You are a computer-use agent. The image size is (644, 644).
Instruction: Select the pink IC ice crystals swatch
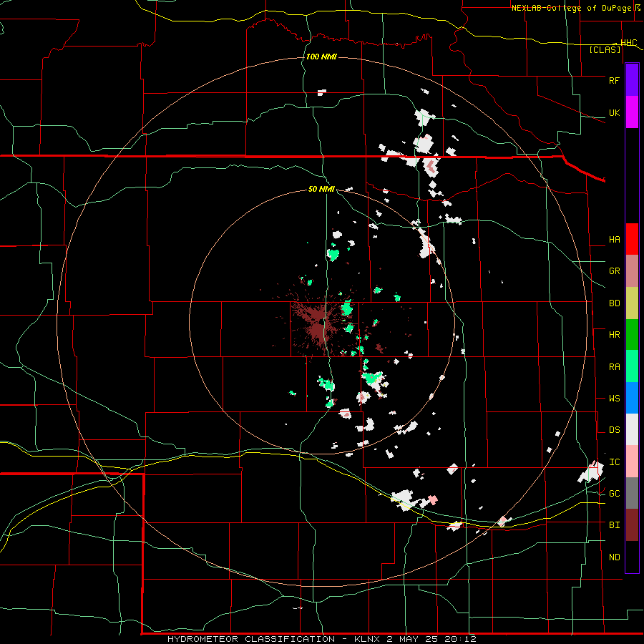[632, 462]
